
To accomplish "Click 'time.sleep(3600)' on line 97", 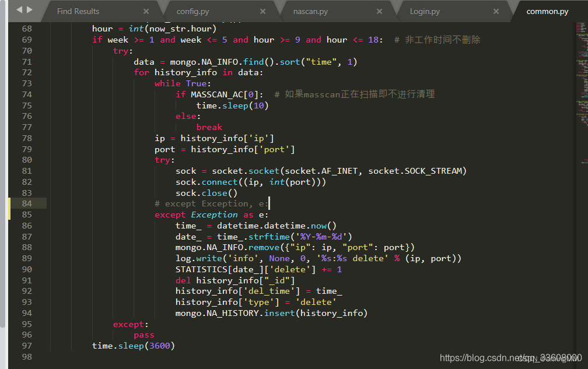I will click(134, 346).
